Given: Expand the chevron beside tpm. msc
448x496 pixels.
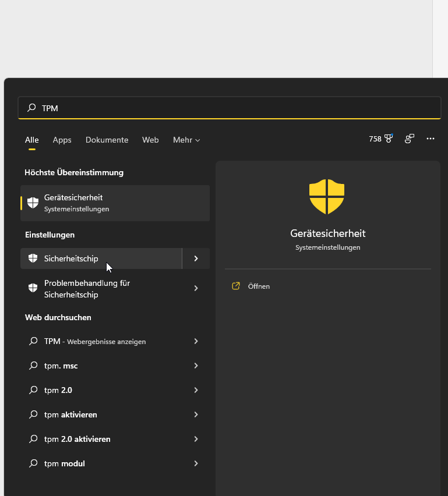Looking at the screenshot, I should coord(196,366).
